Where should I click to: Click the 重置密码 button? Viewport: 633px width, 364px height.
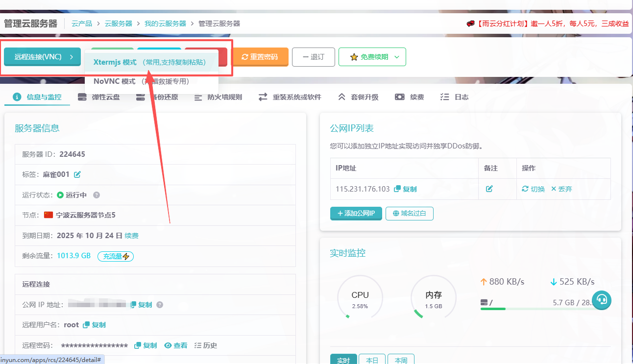[x=260, y=57]
